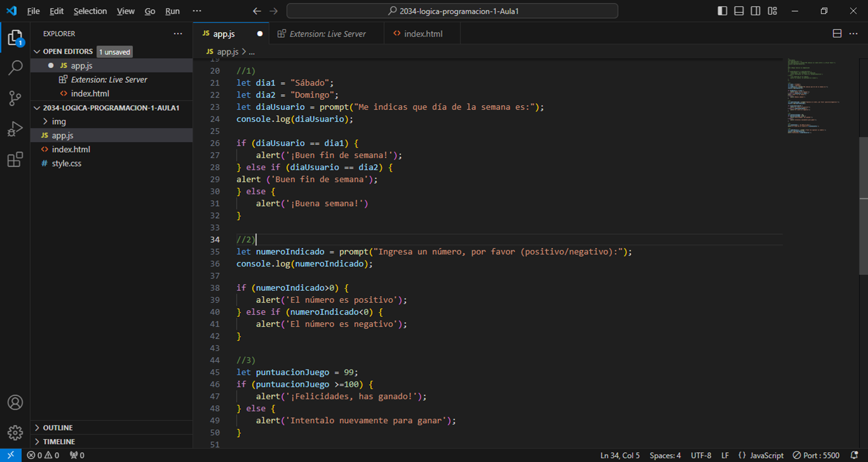
Task: Go to line via Ln 34, Col 5
Action: 620,455
